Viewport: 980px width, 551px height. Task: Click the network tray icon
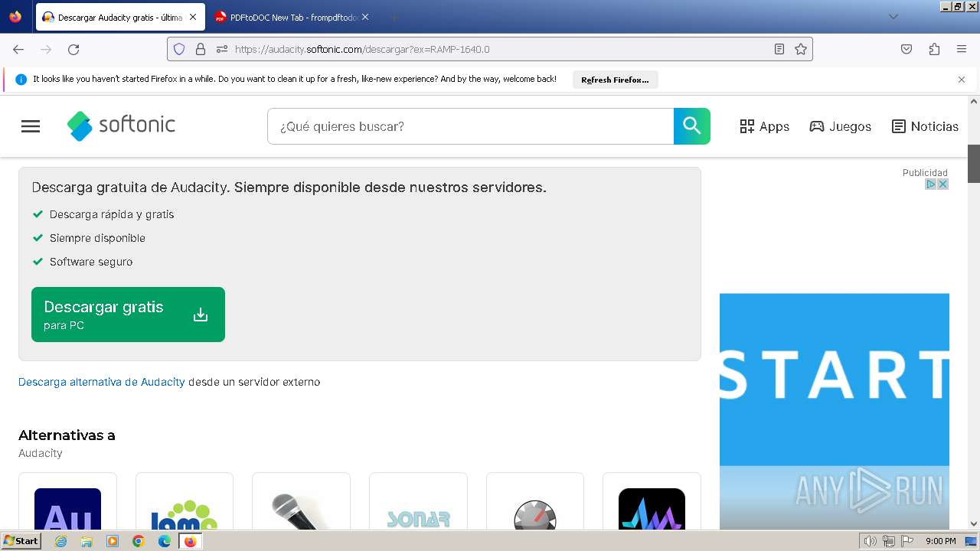(889, 541)
